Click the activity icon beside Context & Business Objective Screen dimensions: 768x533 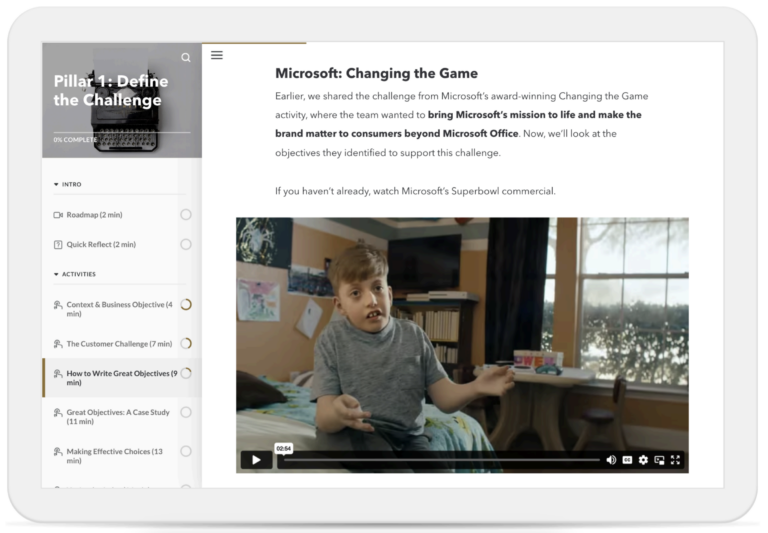[58, 305]
